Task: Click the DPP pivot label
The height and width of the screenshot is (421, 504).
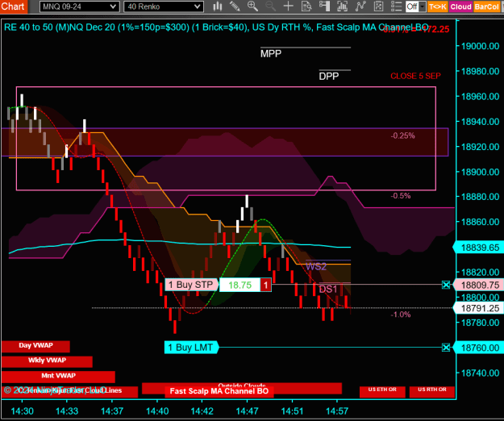Action: (329, 76)
